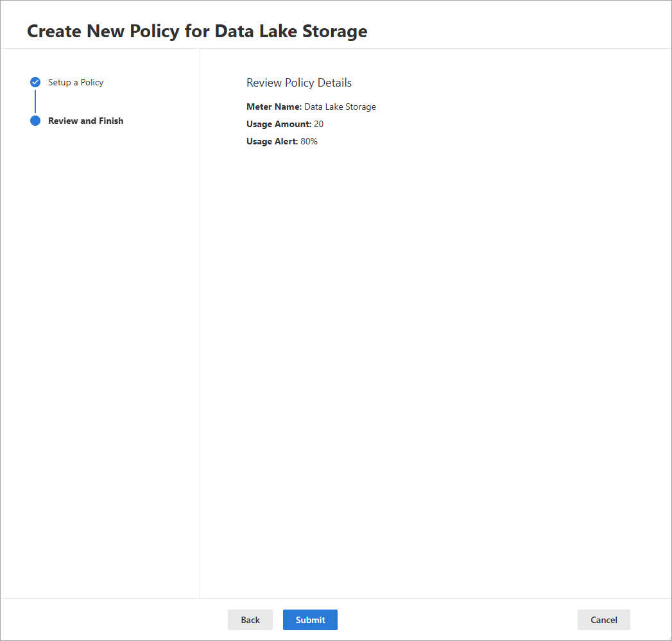Click the usage amount value 20
672x641 pixels.
[319, 124]
